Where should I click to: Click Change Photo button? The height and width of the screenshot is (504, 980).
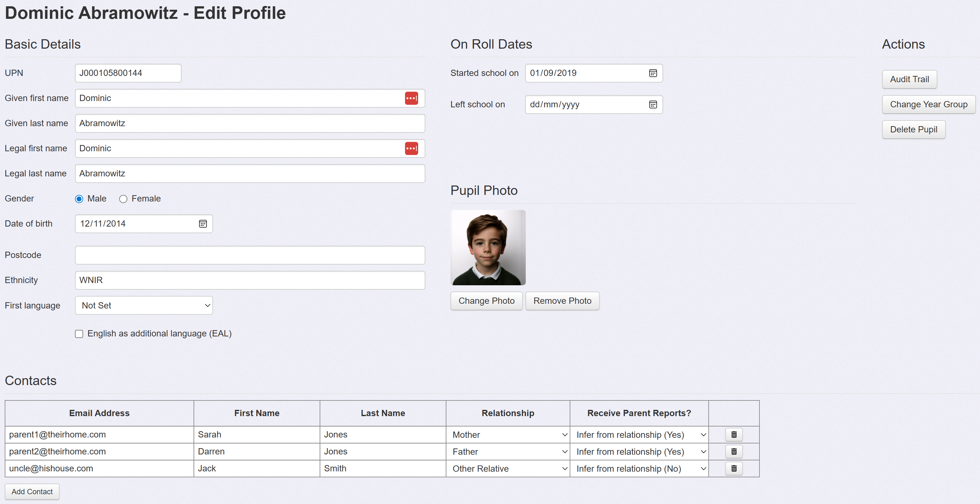pos(486,301)
